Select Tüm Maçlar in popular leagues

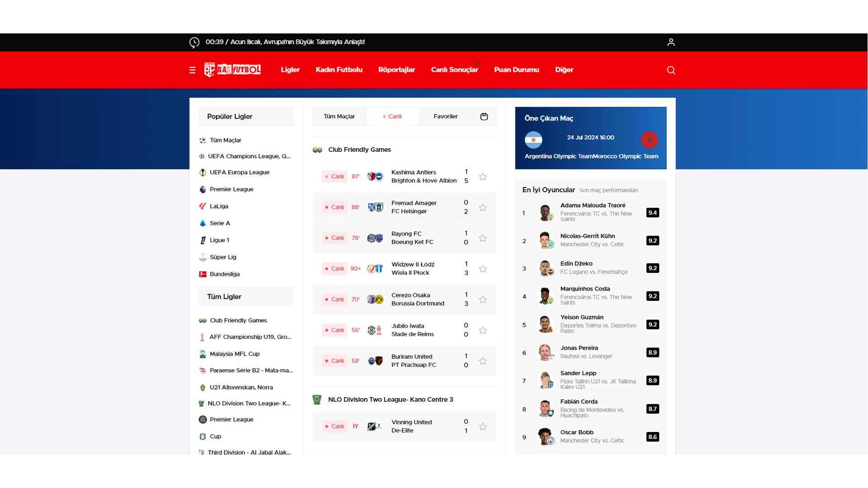click(x=225, y=141)
